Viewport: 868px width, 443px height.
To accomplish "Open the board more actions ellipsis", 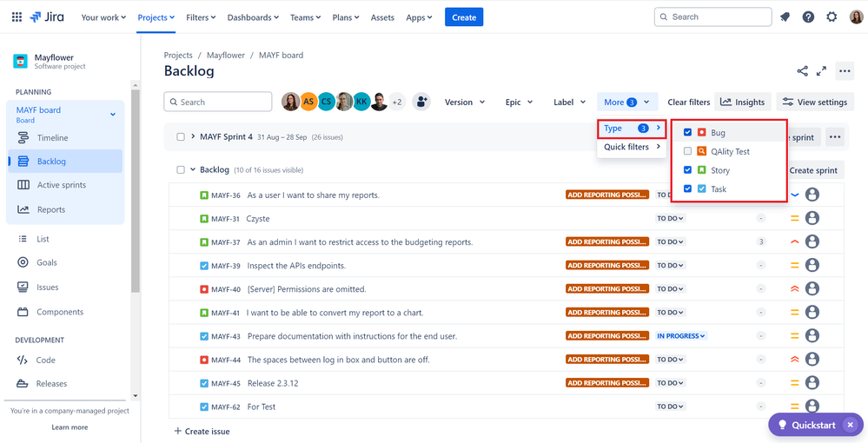I will click(844, 71).
